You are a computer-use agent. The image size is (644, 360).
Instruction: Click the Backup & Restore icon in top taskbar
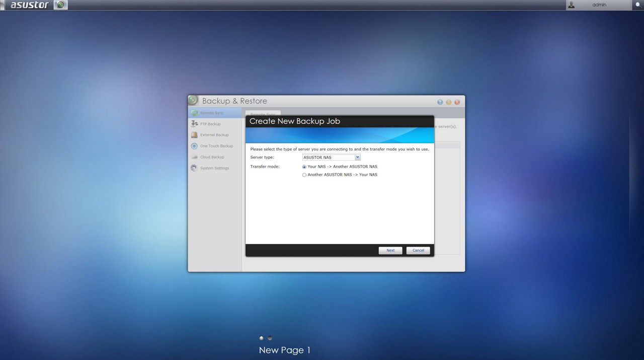pos(60,5)
